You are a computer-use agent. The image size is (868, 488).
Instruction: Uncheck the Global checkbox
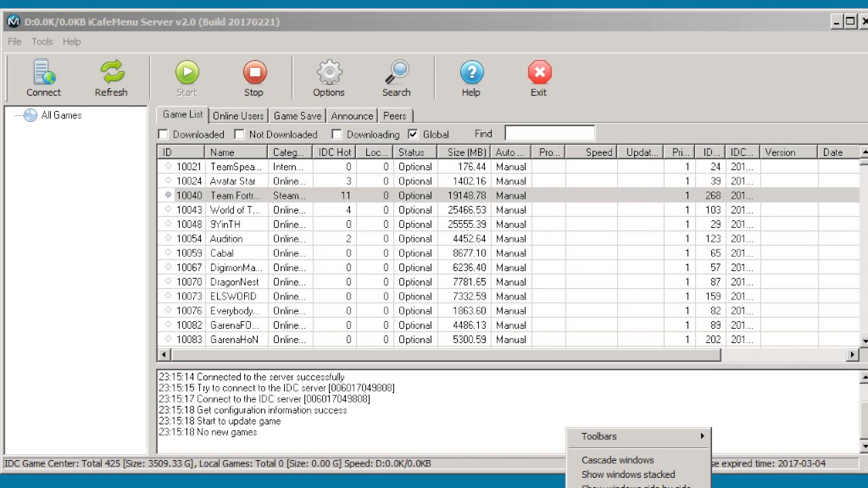(413, 134)
